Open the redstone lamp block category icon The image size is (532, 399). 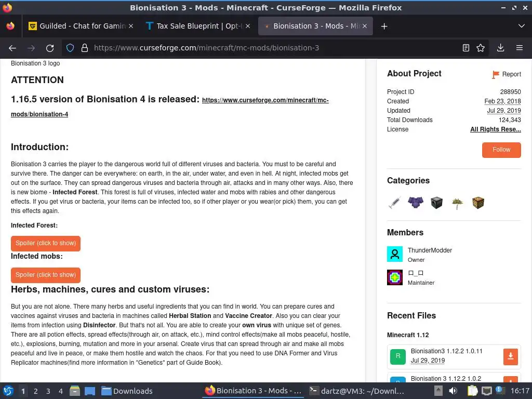(478, 203)
